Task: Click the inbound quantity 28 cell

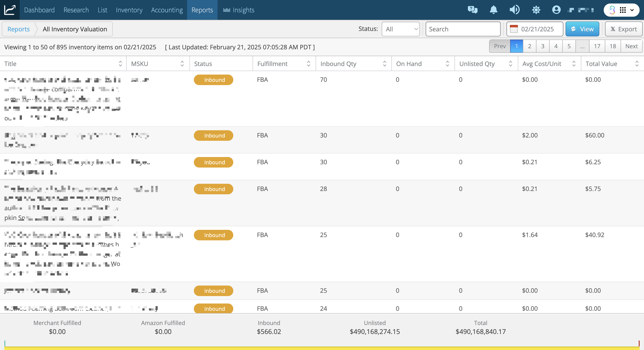Action: tap(323, 189)
